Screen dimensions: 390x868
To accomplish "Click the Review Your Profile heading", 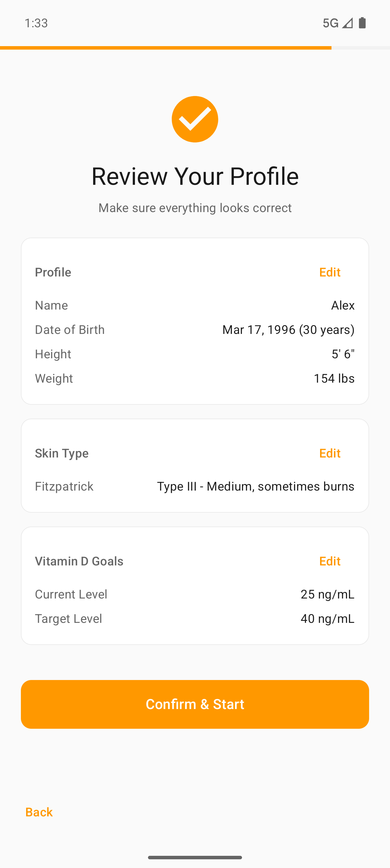I will click(195, 176).
